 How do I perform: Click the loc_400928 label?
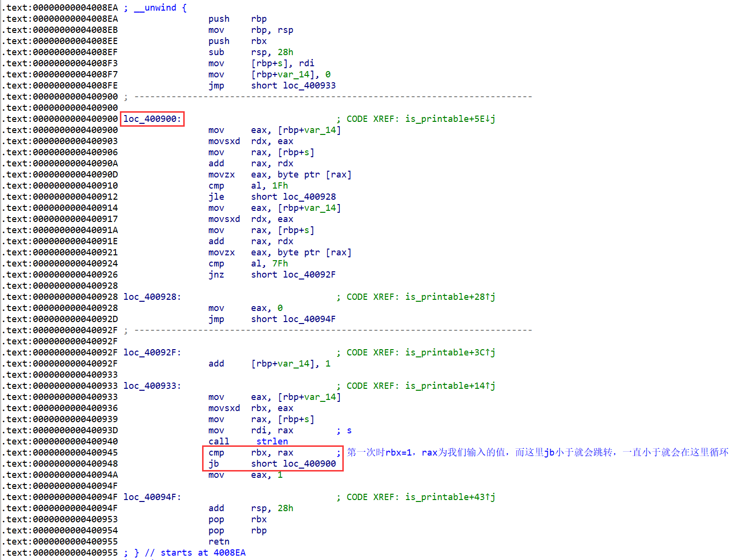[x=152, y=297]
